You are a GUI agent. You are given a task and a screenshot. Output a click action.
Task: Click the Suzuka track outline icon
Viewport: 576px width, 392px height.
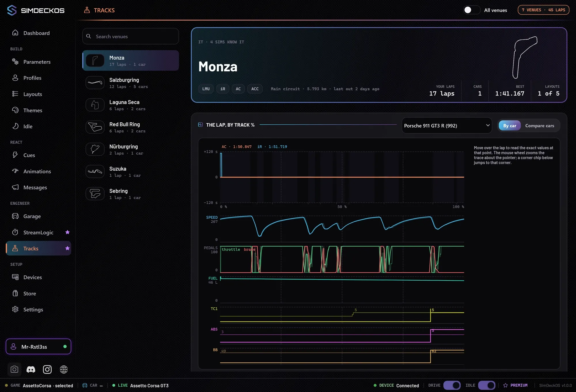pos(95,171)
